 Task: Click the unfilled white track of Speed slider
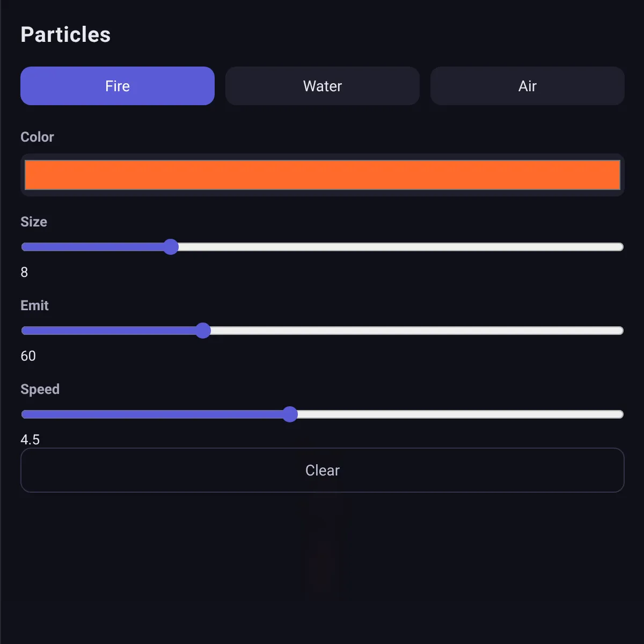[x=460, y=414]
